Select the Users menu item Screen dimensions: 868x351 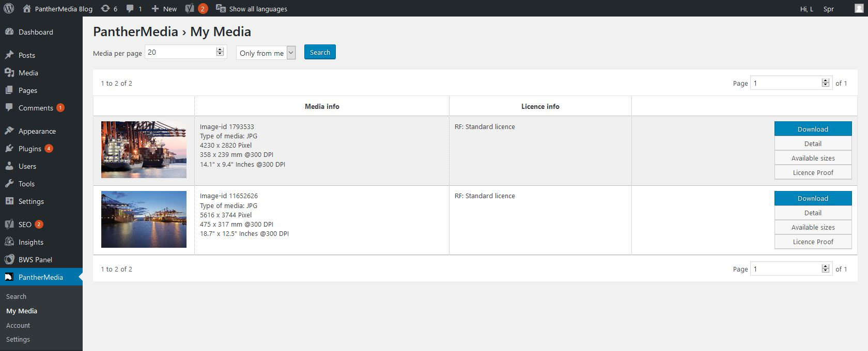(x=41, y=166)
